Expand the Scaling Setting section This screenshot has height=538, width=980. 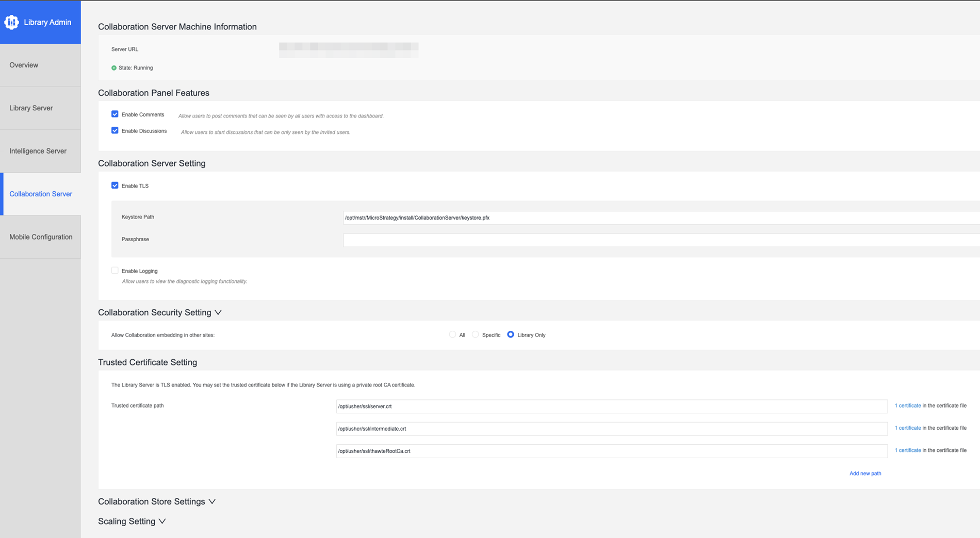pos(162,522)
